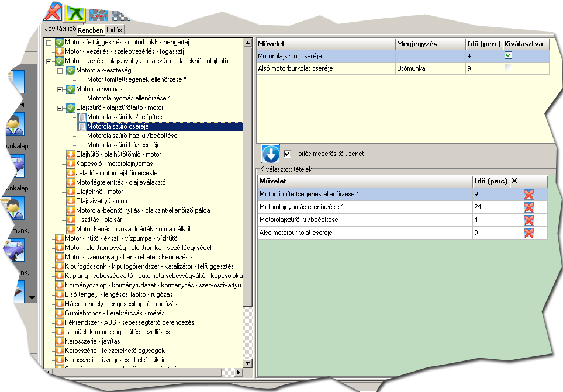Click the 'Idő (perc)' column header in top table

click(x=483, y=44)
